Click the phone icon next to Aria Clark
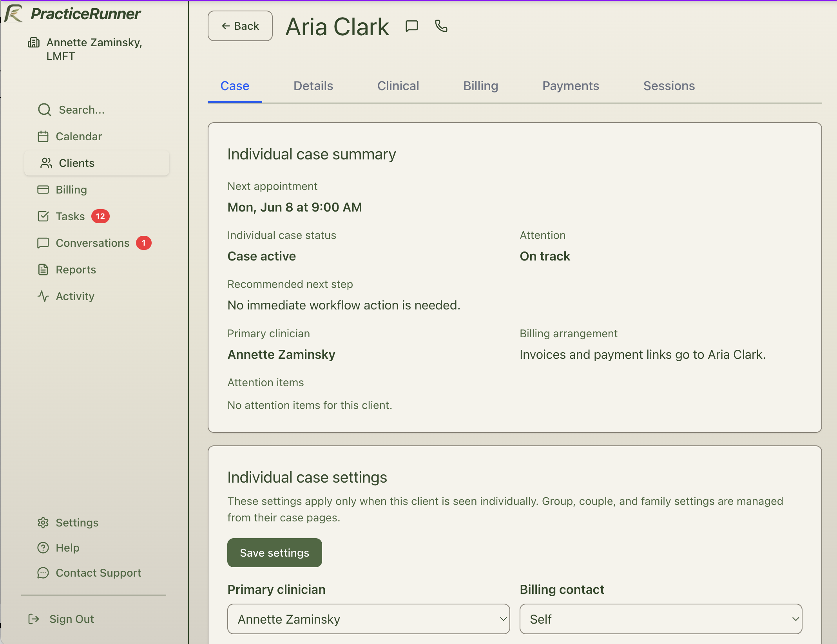Image resolution: width=837 pixels, height=644 pixels. click(441, 26)
